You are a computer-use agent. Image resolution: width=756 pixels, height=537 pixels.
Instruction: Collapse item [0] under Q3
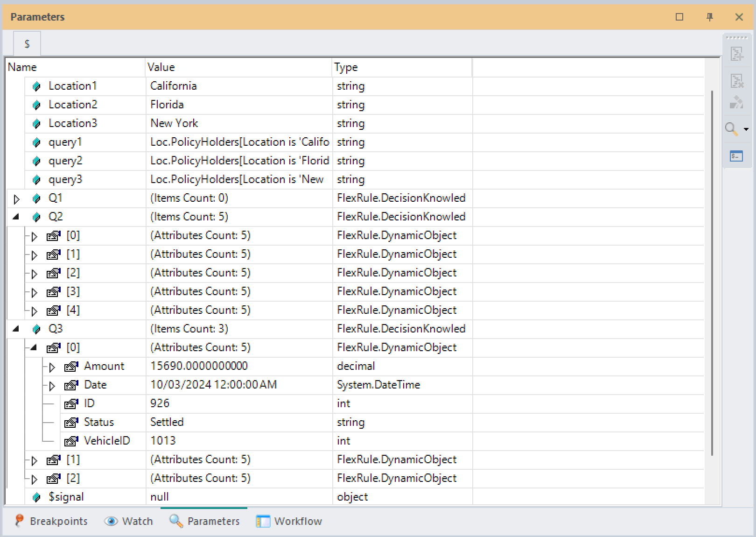tap(34, 347)
